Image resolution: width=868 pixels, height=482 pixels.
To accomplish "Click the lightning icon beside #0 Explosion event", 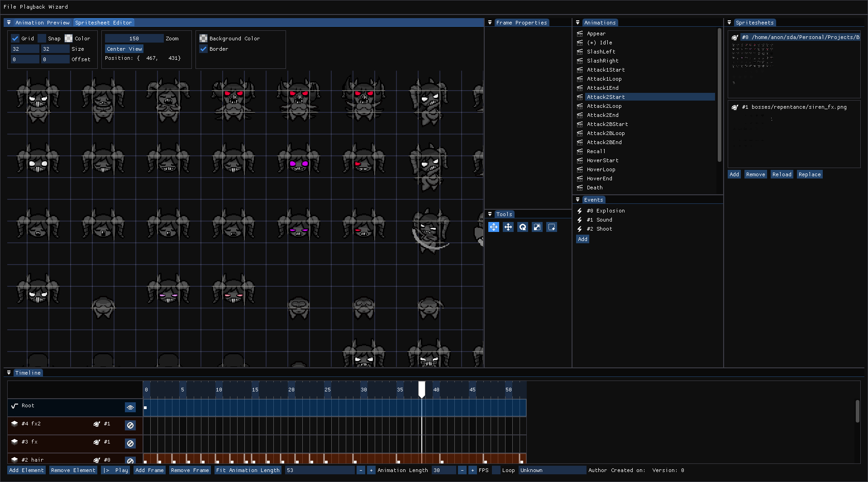I will (x=580, y=211).
